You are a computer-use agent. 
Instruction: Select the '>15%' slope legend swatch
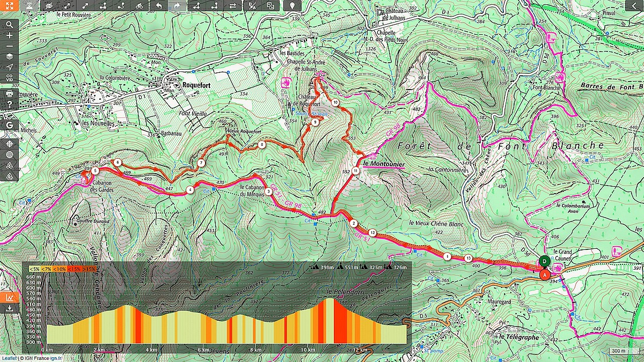(90, 268)
